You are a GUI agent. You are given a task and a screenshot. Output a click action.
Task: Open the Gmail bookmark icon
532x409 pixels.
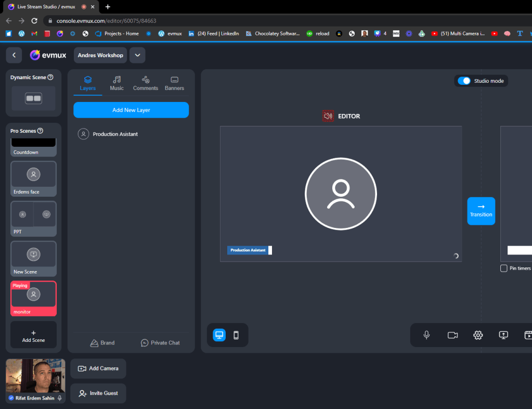pos(34,34)
